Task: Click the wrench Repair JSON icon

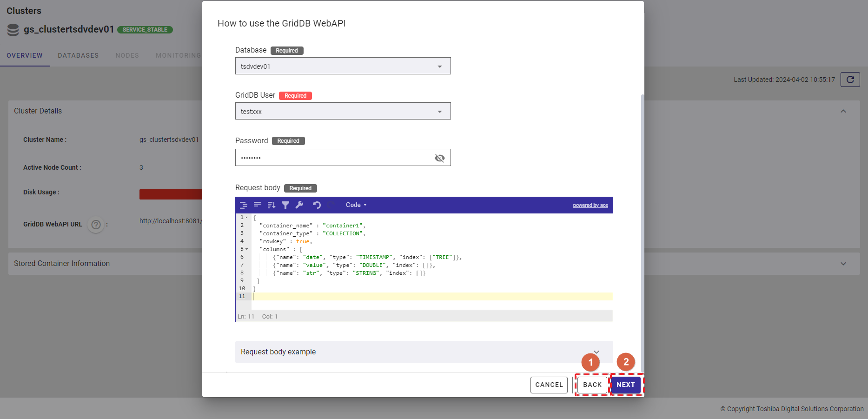Action: point(299,205)
